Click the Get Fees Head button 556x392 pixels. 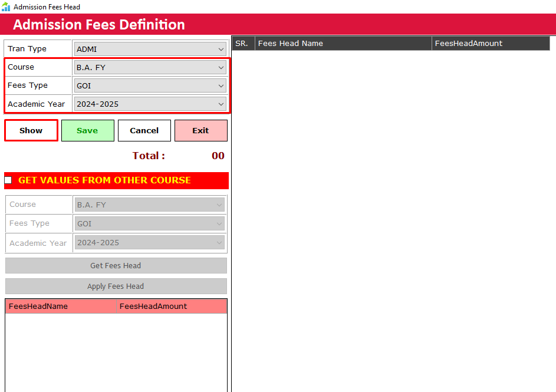click(x=116, y=265)
